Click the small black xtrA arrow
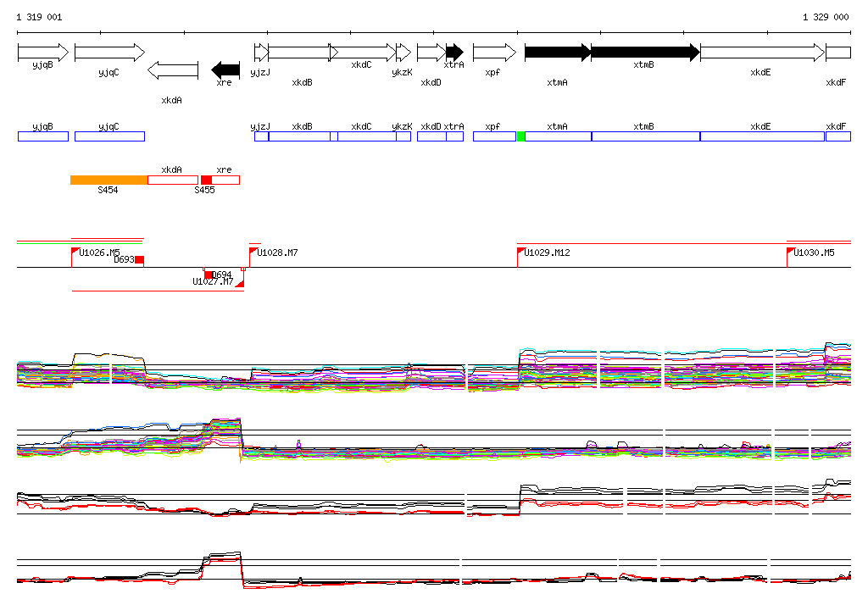This screenshot has width=868, height=605. [454, 53]
